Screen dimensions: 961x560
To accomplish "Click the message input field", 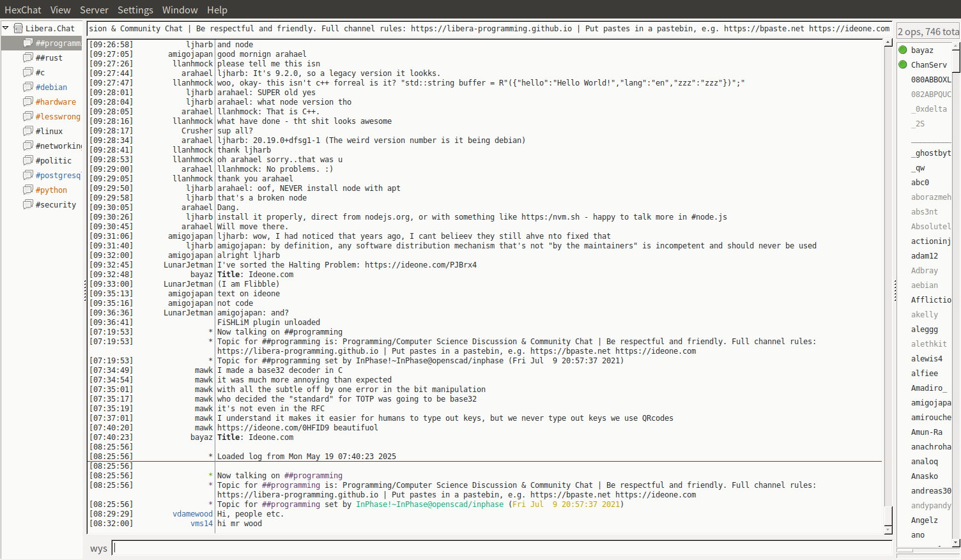I will point(502,548).
